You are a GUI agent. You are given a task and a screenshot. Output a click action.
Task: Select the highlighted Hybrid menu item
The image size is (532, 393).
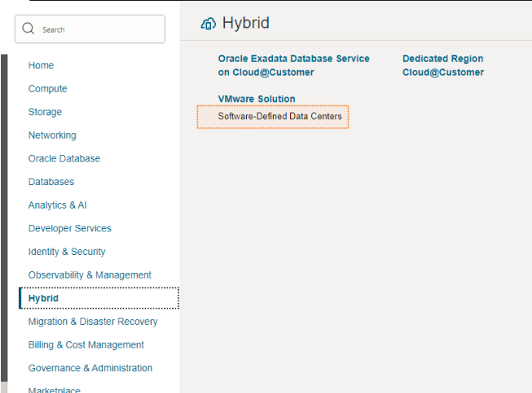pos(99,298)
